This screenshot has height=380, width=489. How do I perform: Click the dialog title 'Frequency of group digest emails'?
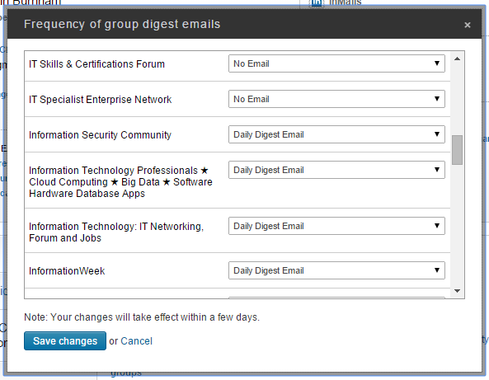[x=122, y=24]
